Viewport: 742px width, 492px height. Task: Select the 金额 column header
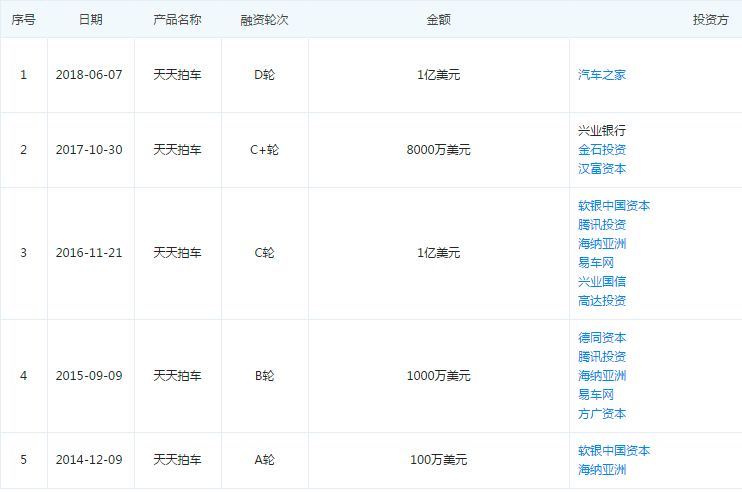(438, 20)
